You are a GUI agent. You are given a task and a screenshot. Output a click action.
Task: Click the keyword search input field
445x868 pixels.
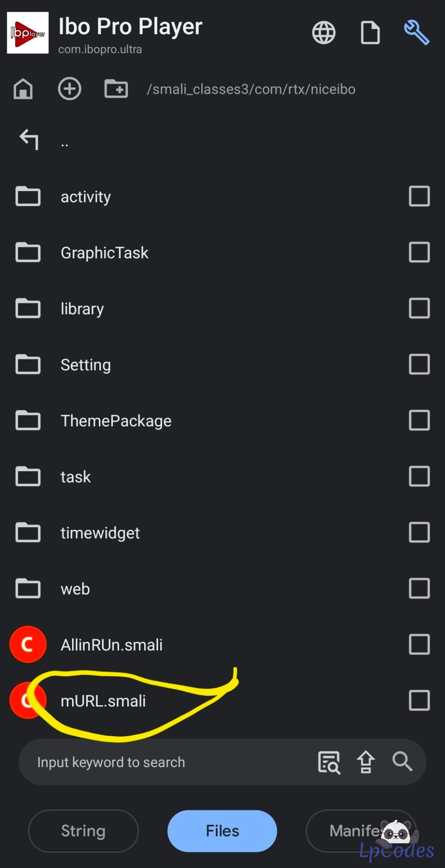click(127, 762)
